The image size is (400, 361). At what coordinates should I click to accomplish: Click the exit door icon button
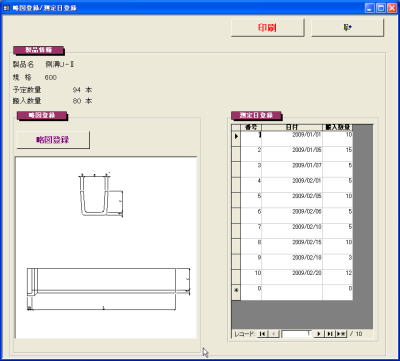click(347, 27)
